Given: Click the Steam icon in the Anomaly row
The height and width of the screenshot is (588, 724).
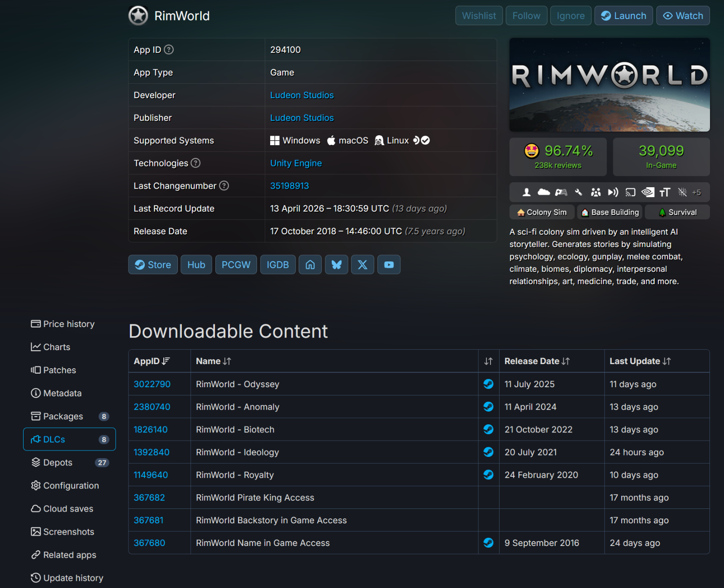Looking at the screenshot, I should pos(488,407).
